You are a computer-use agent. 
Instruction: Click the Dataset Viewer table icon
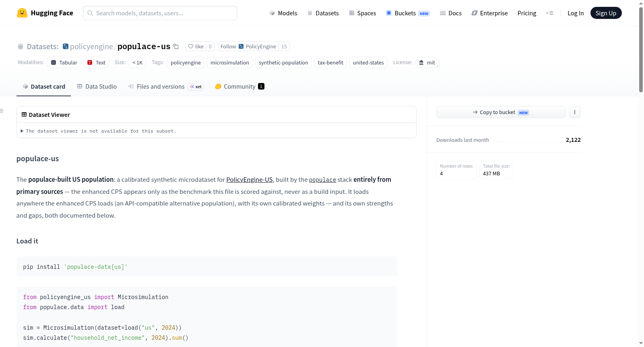coord(24,115)
